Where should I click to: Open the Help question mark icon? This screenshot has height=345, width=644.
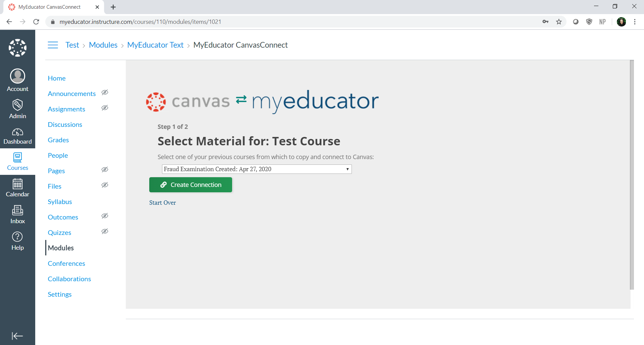click(17, 241)
